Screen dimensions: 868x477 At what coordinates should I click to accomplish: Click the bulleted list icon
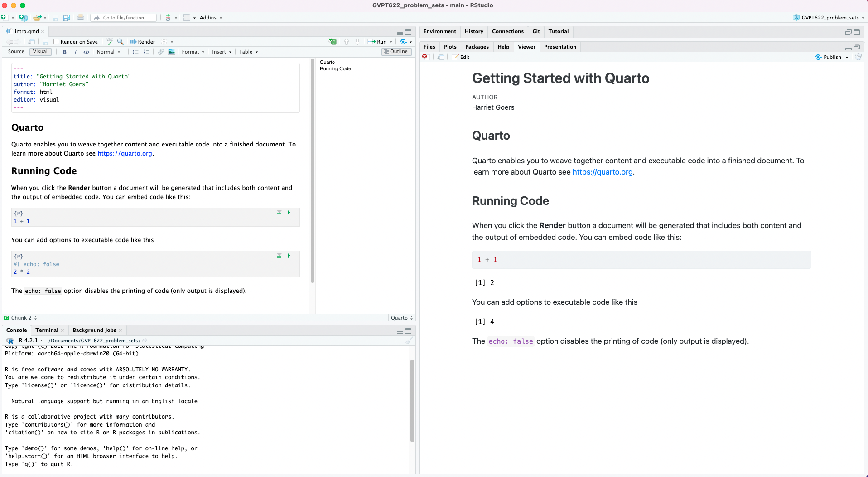tap(135, 52)
